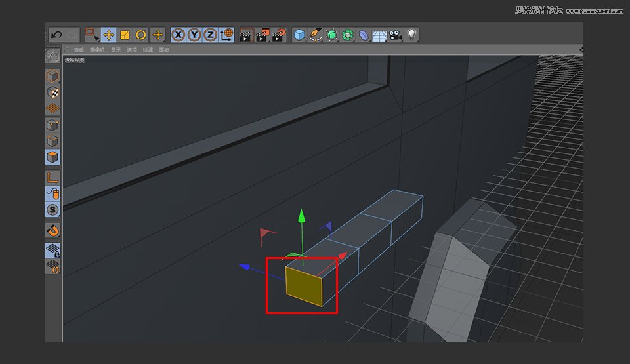Image resolution: width=630 pixels, height=364 pixels.
Task: Toggle the Locked Workplane icon
Action: (52, 251)
